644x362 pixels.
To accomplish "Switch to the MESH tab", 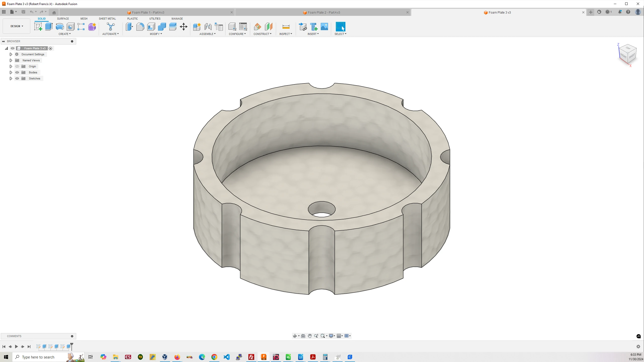I will [84, 19].
